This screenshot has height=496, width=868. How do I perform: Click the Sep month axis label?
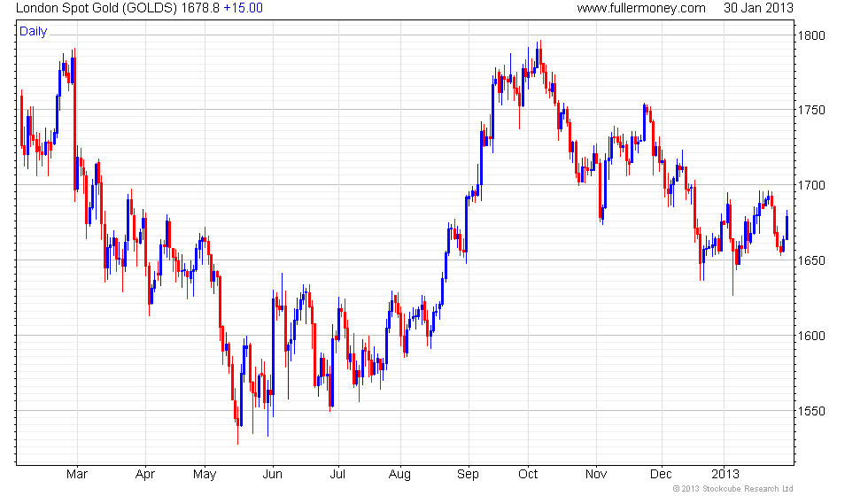point(468,475)
